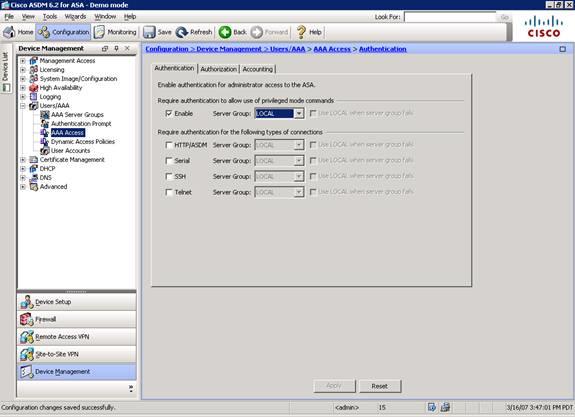Enable HTTP/ASDM authentication checkbox
This screenshot has height=417, width=575.
(169, 145)
